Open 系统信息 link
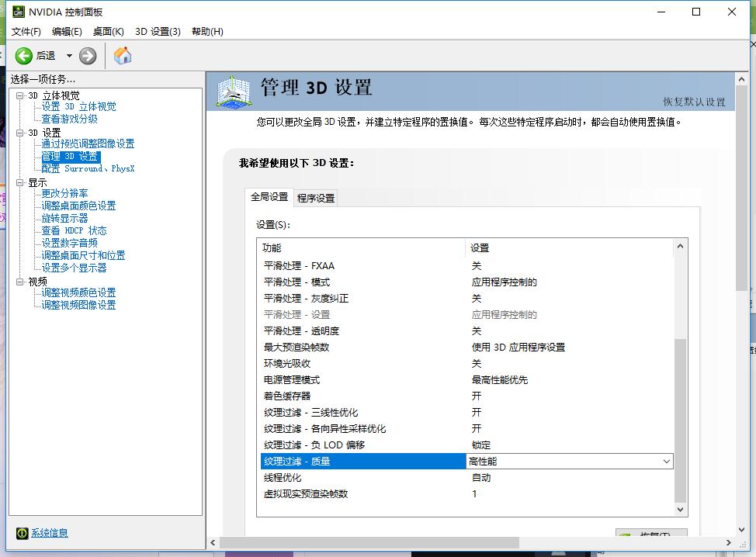The width and height of the screenshot is (756, 557). coord(50,533)
